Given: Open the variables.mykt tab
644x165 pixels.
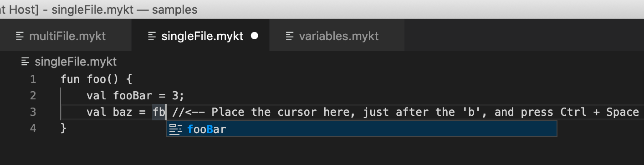Looking at the screenshot, I should (337, 36).
